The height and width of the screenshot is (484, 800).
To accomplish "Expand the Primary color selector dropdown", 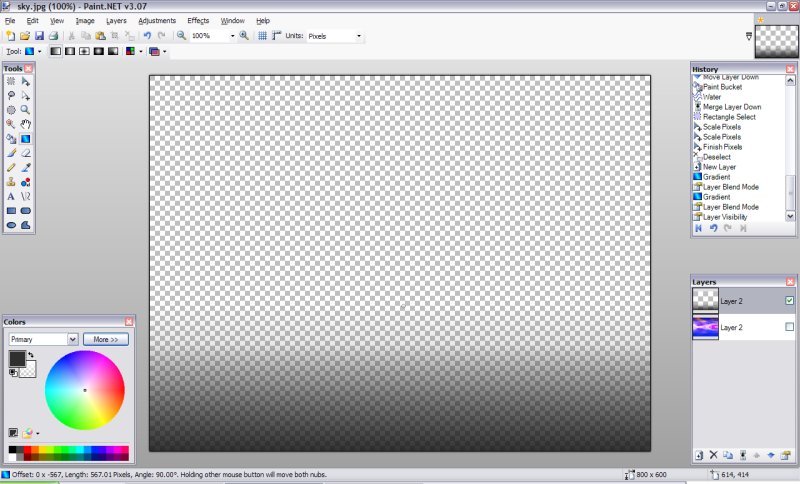I will point(72,340).
